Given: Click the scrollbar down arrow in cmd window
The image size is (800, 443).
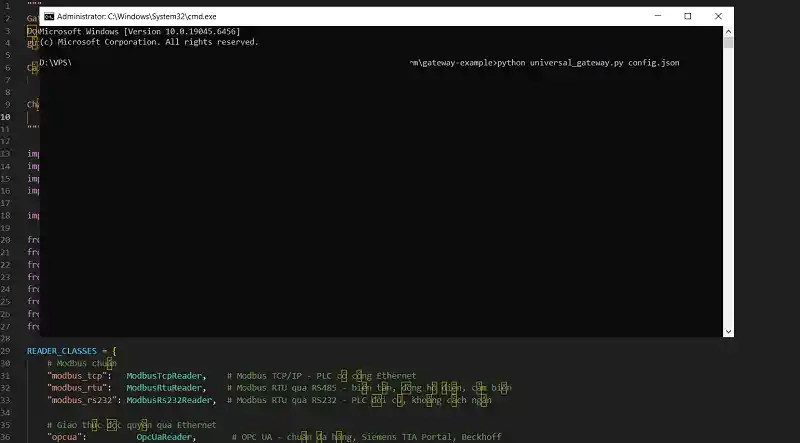Looking at the screenshot, I should pyautogui.click(x=728, y=331).
